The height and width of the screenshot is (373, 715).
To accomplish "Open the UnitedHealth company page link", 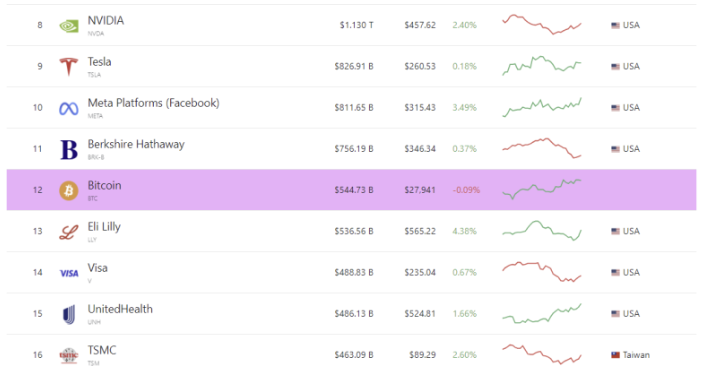I will pos(120,309).
